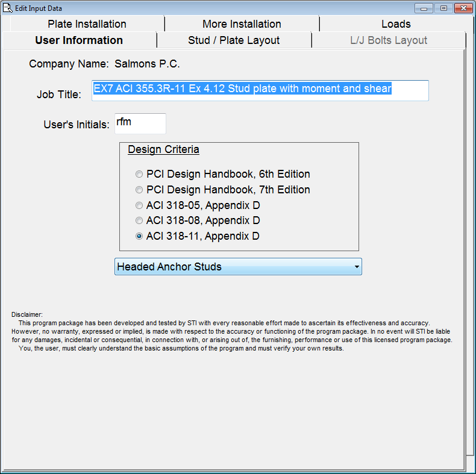This screenshot has width=476, height=474.
Task: Choose ACI 318-11, Appendix D radio button
Action: point(140,236)
